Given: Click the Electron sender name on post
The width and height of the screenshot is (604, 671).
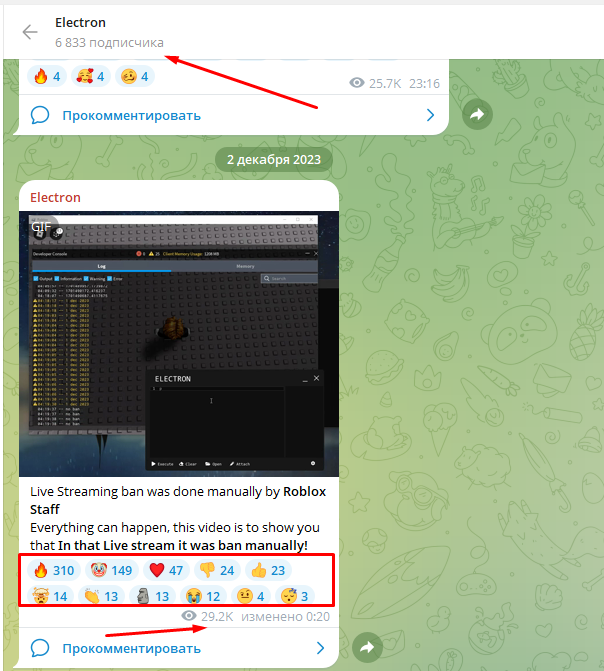Looking at the screenshot, I should tap(55, 198).
